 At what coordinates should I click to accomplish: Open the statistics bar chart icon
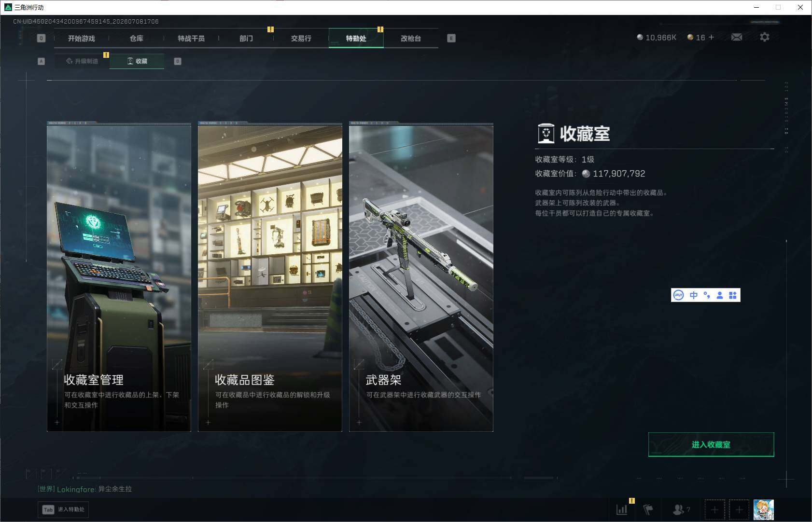(x=622, y=509)
